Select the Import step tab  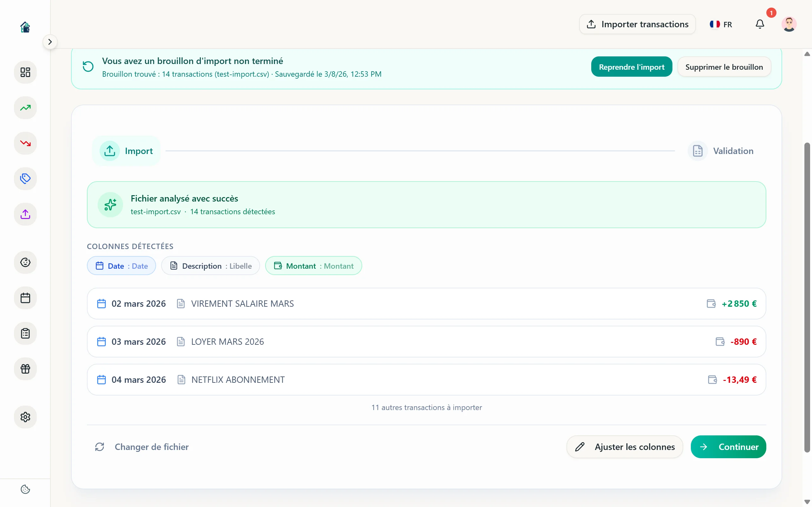point(127,151)
